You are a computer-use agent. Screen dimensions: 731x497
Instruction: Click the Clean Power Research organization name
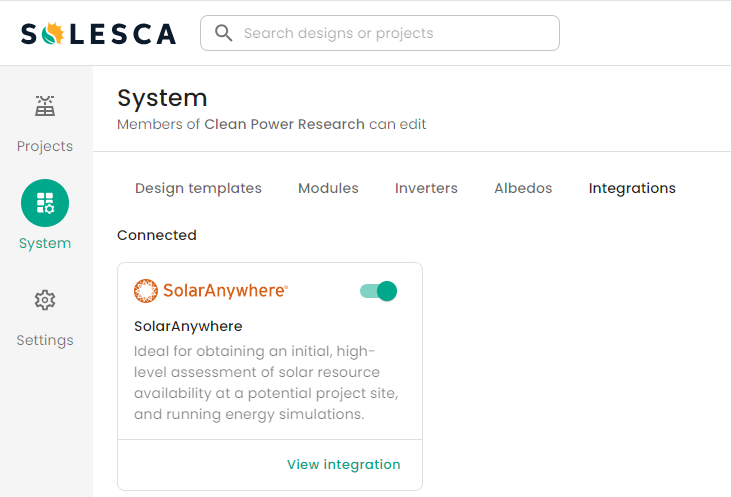(x=284, y=125)
